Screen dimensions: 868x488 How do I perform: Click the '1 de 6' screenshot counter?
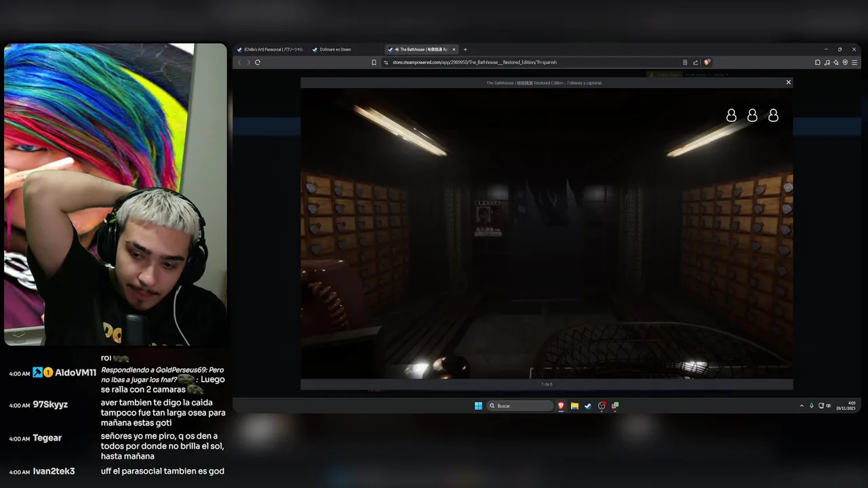547,384
